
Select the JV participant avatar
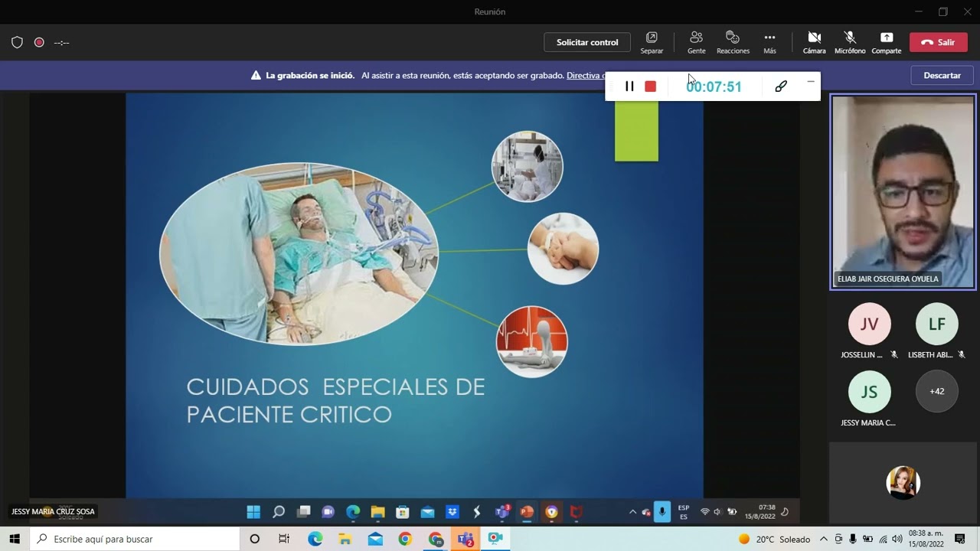870,324
